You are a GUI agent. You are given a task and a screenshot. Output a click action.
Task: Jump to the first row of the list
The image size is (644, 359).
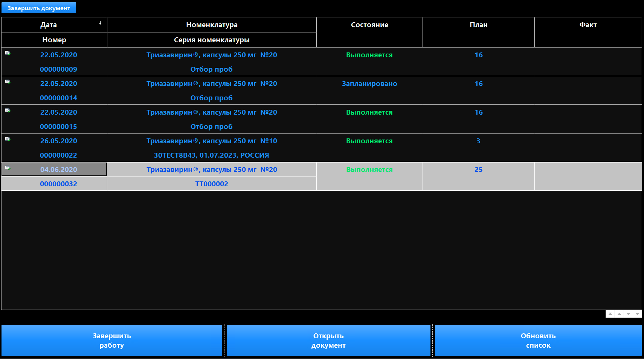[x=610, y=314]
